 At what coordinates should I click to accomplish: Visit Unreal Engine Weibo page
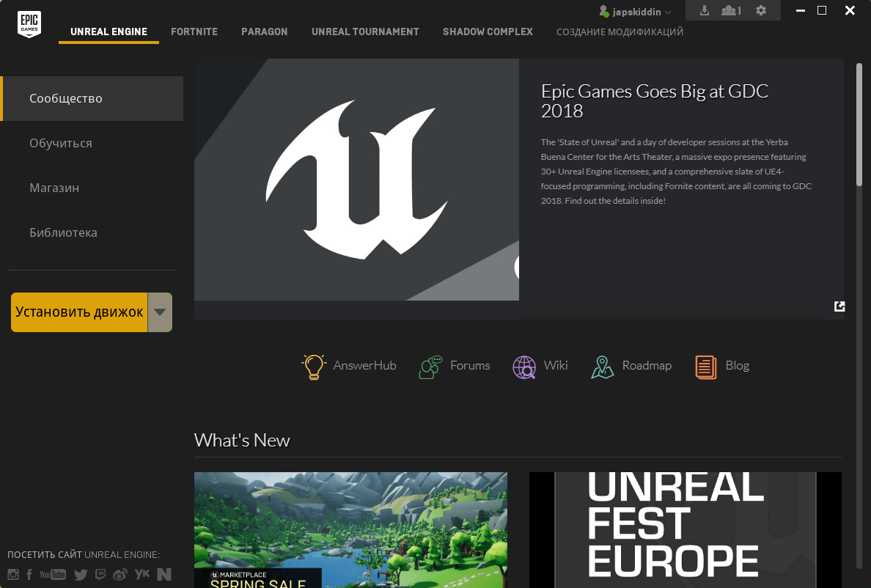coord(120,575)
